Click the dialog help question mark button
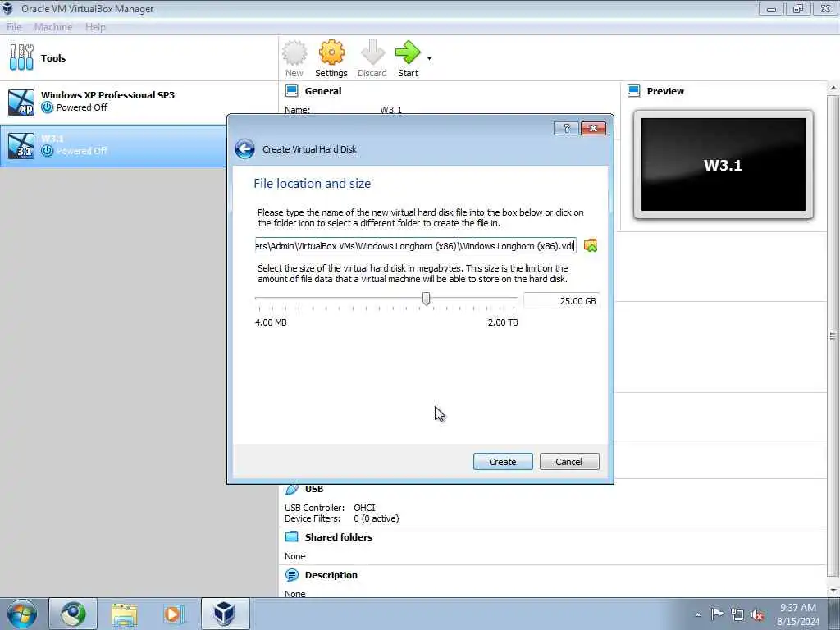The width and height of the screenshot is (840, 630). (566, 128)
